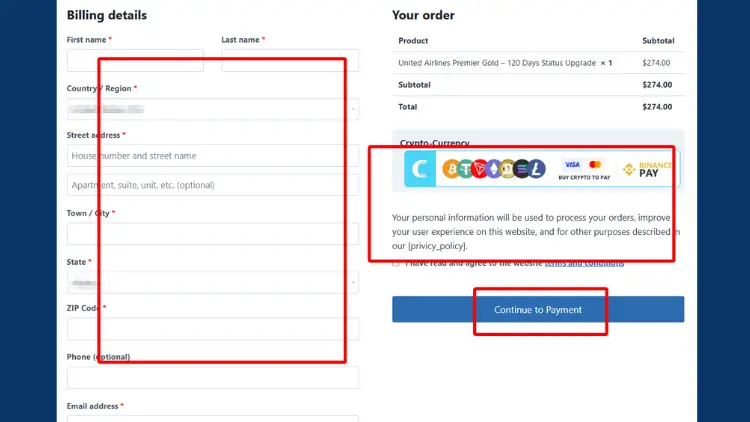This screenshot has width=750, height=422.
Task: Click the Visa card logo
Action: (572, 164)
